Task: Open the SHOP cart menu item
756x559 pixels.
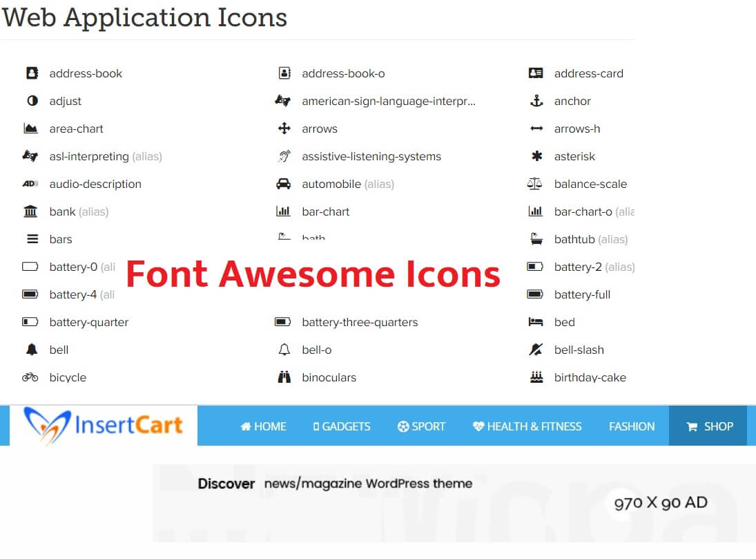Action: [x=708, y=426]
